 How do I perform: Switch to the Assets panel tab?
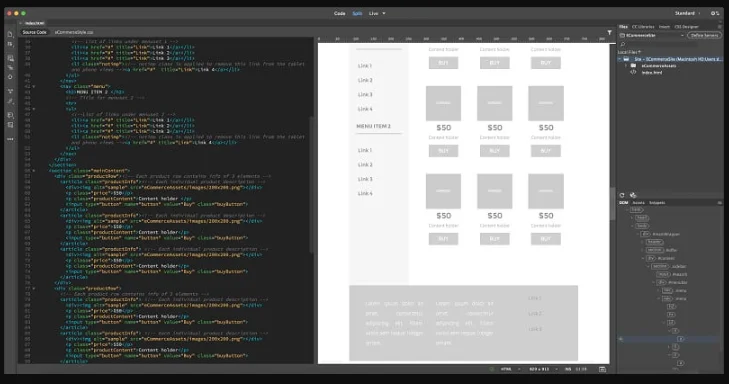tap(638, 203)
